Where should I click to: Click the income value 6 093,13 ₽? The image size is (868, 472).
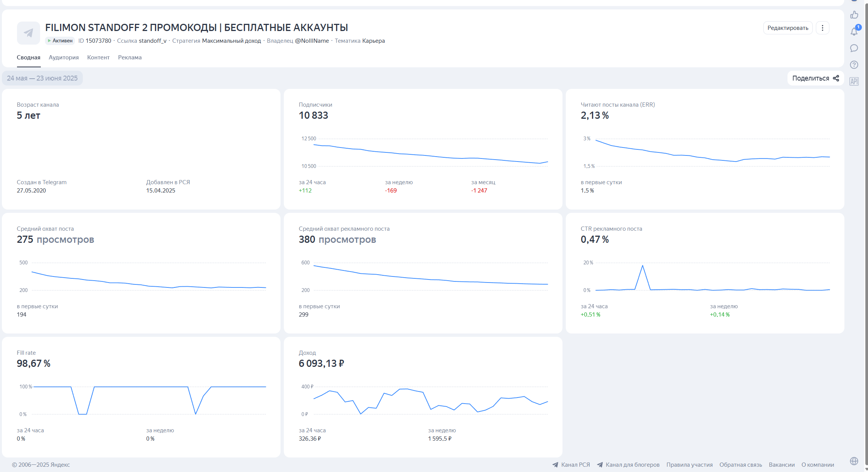[x=321, y=363]
